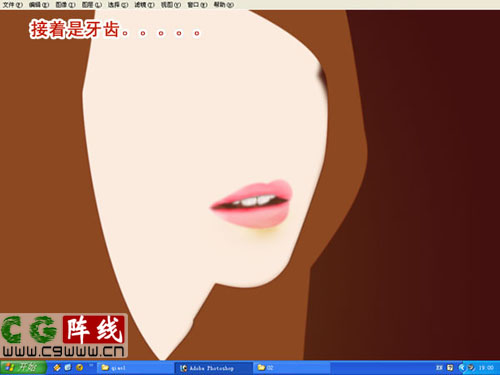This screenshot has height=375, width=500.
Task: Expand hidden system tray icons arrow
Action: click(x=462, y=368)
